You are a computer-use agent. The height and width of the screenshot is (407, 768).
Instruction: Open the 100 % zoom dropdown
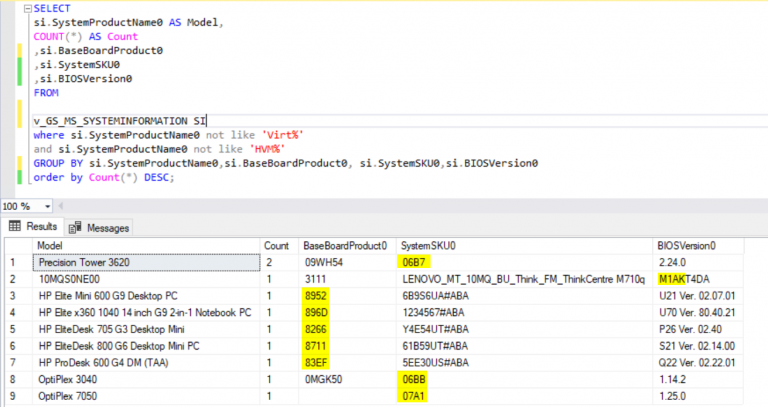pyautogui.click(x=48, y=206)
